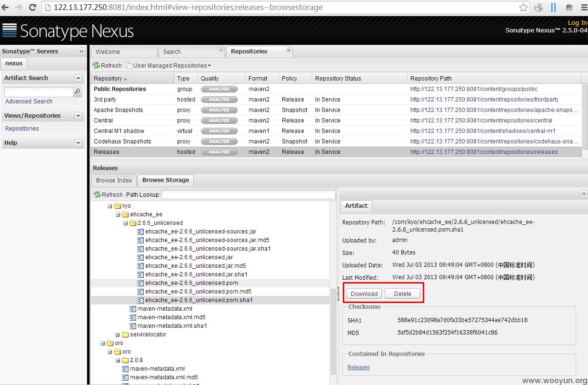588x385 pixels.
Task: Collapse the top-level oro folder
Action: click(x=102, y=343)
